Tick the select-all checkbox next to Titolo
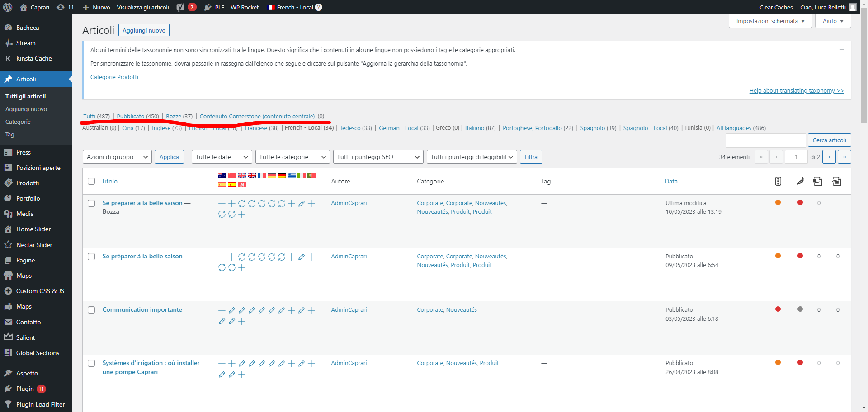Viewport: 868px width, 412px height. pyautogui.click(x=91, y=181)
